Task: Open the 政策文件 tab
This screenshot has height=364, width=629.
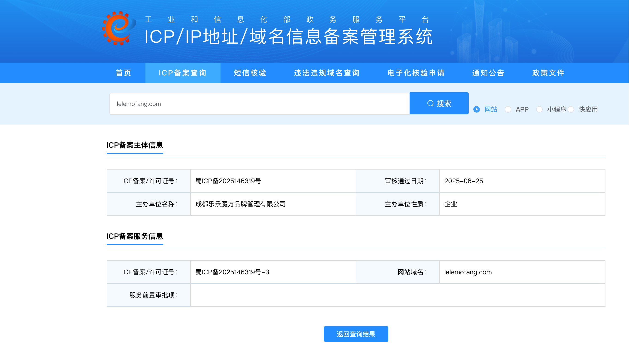Action: [548, 73]
